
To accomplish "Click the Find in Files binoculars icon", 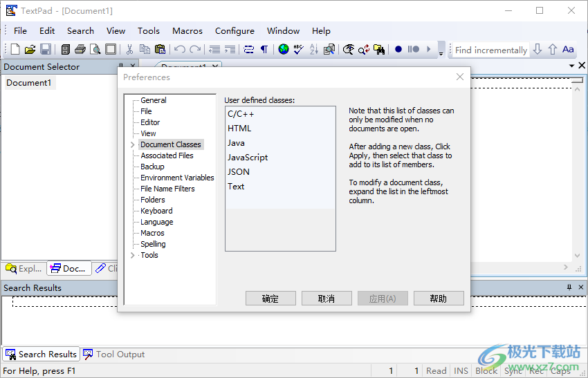I will click(x=379, y=50).
